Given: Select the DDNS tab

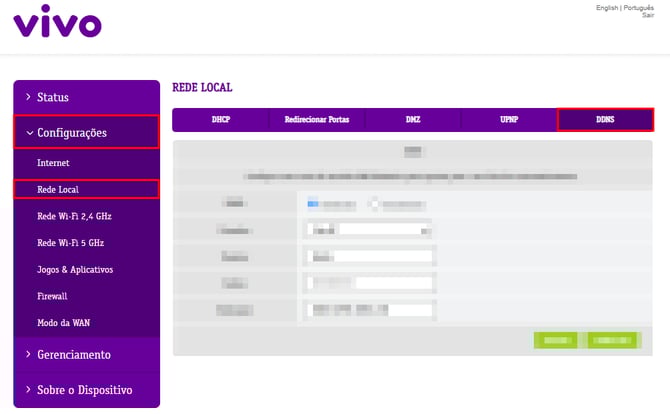Looking at the screenshot, I should tap(605, 120).
